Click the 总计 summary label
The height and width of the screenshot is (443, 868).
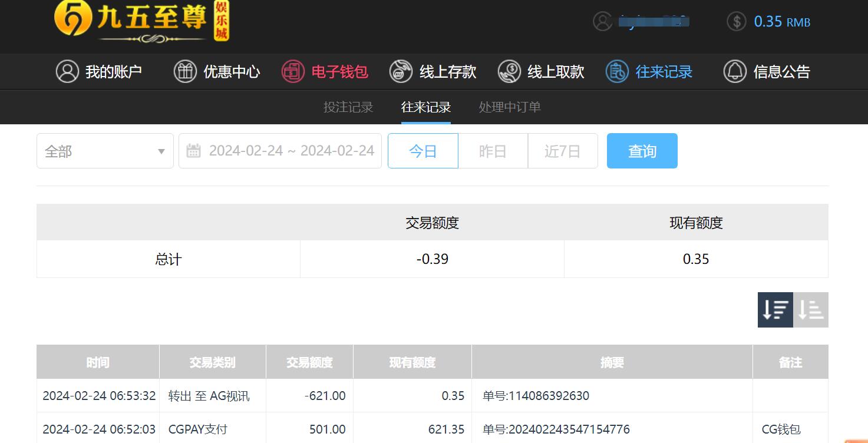click(169, 259)
